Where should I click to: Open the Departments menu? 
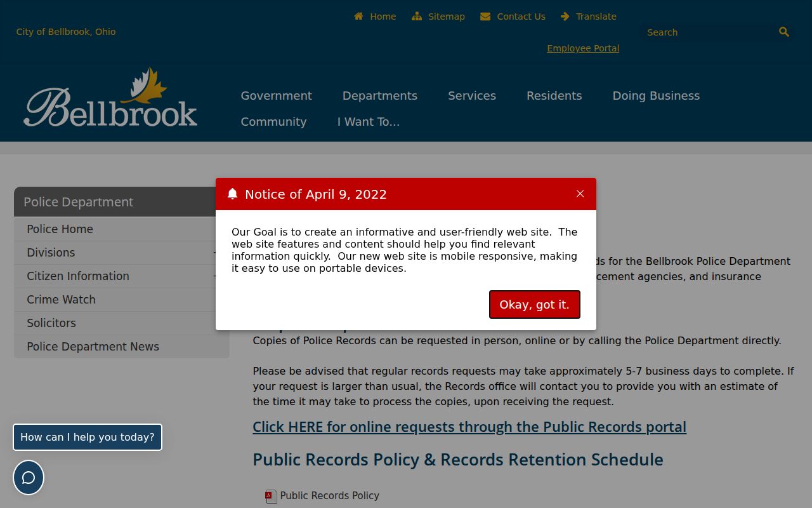pos(380,95)
